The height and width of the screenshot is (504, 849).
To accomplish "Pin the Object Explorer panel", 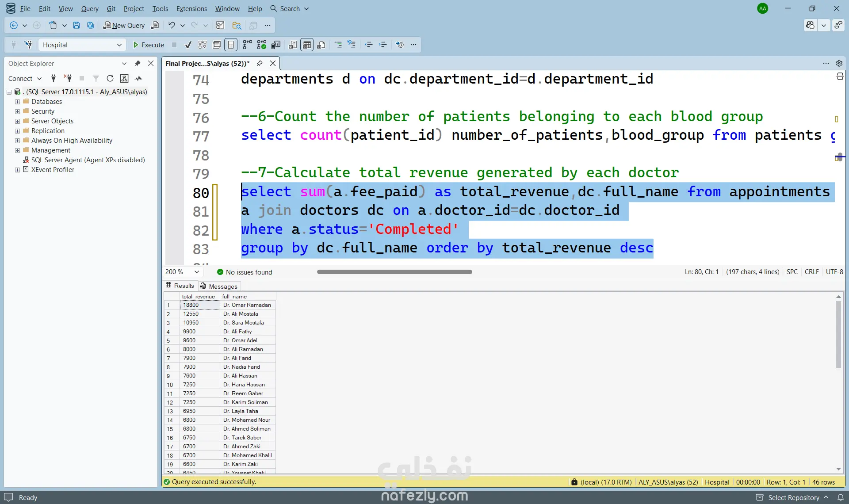I will [x=138, y=63].
